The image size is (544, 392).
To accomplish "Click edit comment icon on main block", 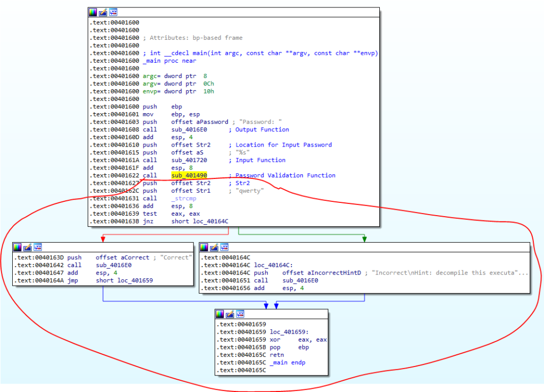I will [x=103, y=12].
